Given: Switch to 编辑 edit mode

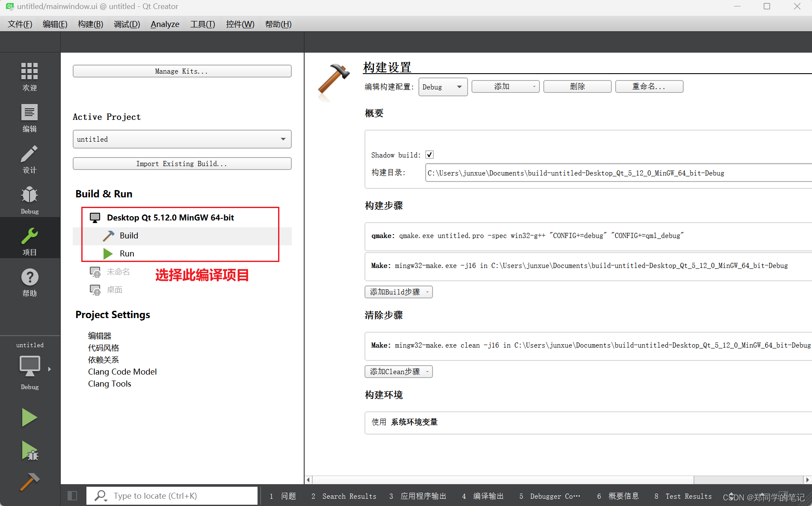Looking at the screenshot, I should pyautogui.click(x=30, y=118).
